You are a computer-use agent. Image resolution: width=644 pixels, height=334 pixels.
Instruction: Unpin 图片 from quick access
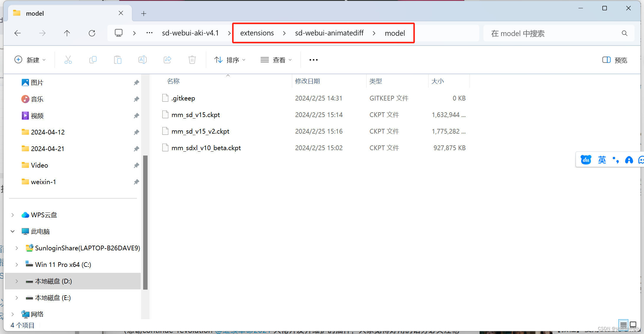(x=136, y=82)
